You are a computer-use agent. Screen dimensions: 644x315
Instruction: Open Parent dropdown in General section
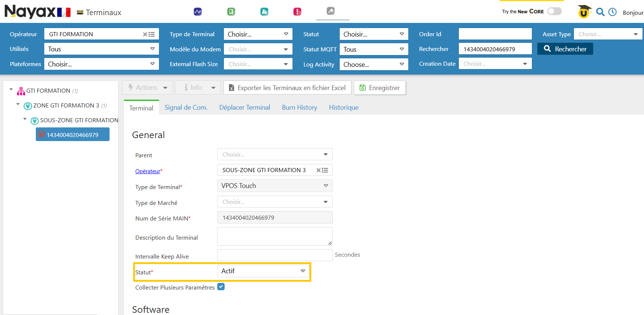pos(275,154)
